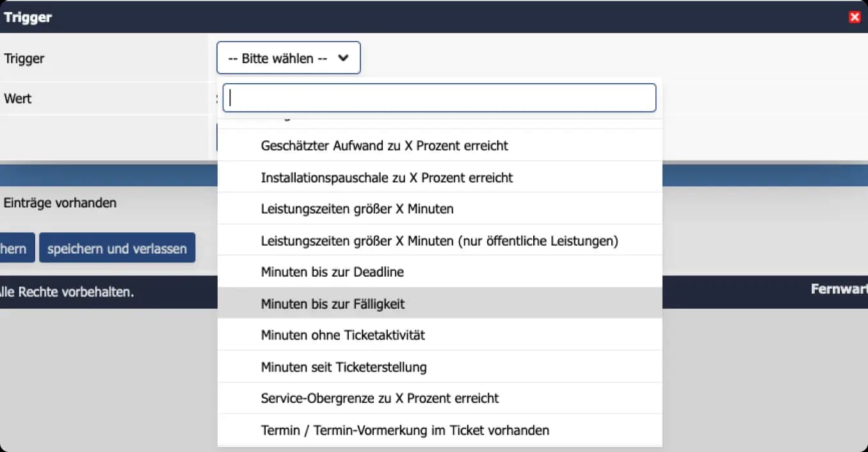Select the 'nur öffentliche Leistungen' Leistungszeiten option
Viewport: 868px width, 452px height.
(439, 241)
